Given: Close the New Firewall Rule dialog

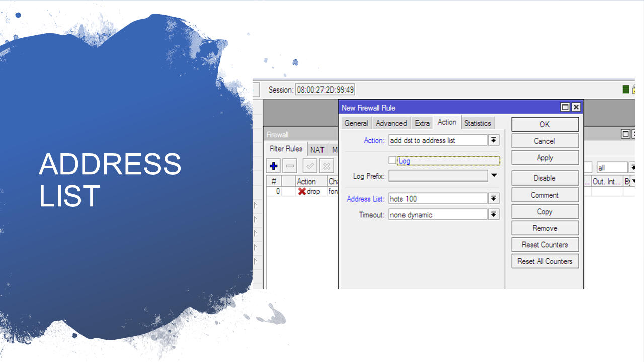Looking at the screenshot, I should pyautogui.click(x=576, y=107).
